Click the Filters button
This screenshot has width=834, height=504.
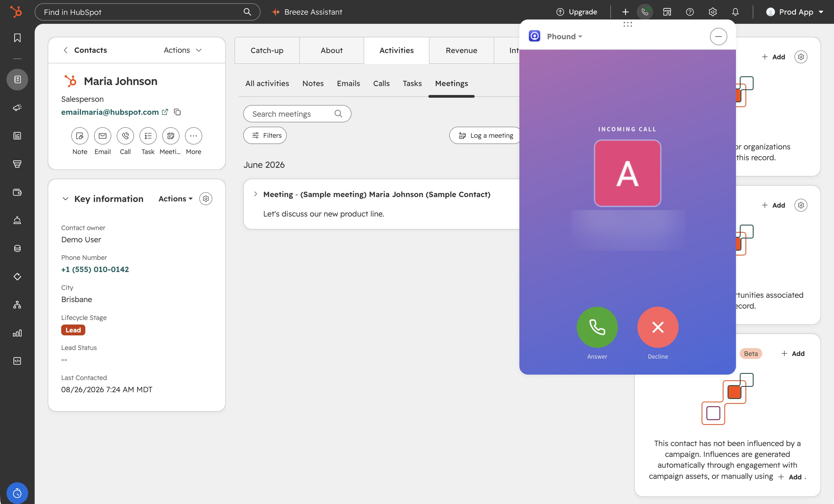[265, 135]
